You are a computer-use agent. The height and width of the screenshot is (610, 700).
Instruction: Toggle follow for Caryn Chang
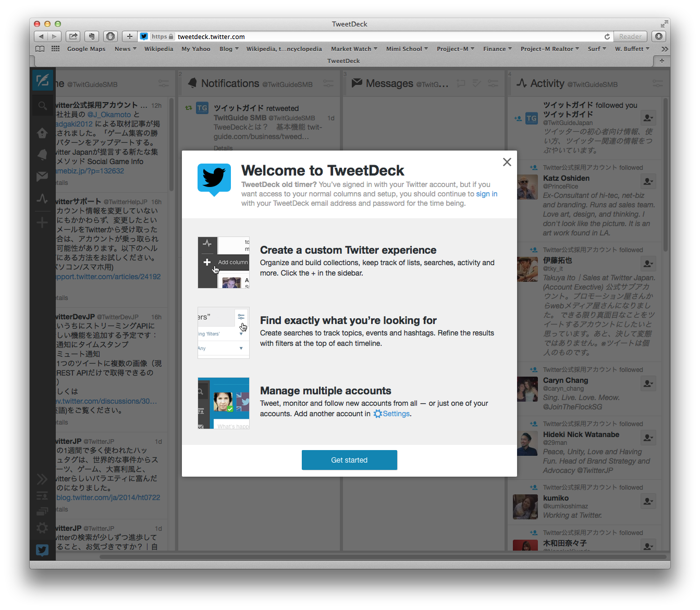pyautogui.click(x=648, y=384)
